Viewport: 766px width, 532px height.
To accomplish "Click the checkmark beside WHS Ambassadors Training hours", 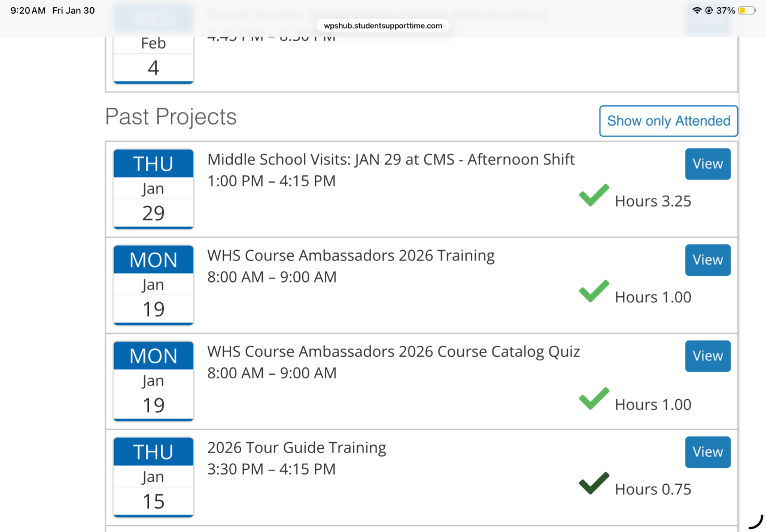I will point(594,291).
